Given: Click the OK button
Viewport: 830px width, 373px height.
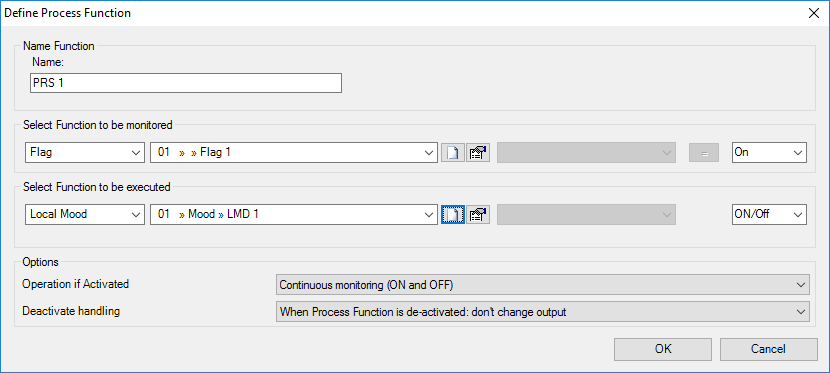Looking at the screenshot, I should [x=663, y=349].
